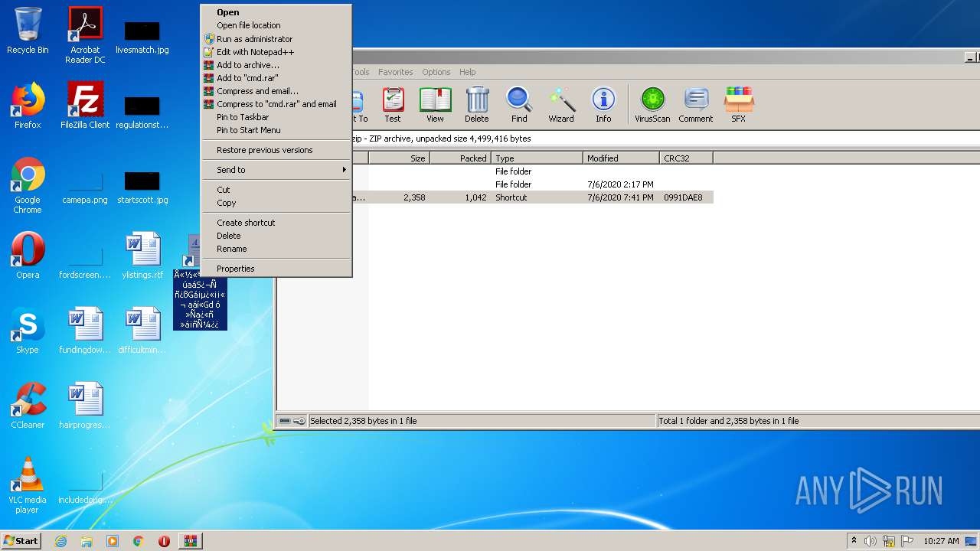Select the Opera desktop icon

pos(28,256)
